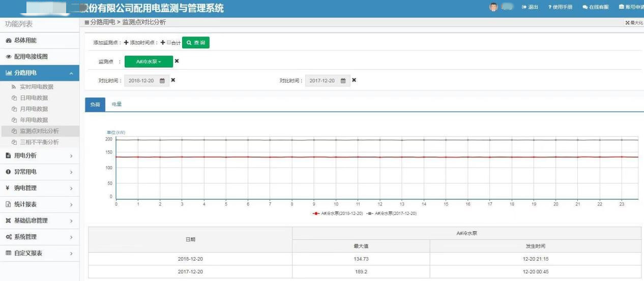This screenshot has width=644, height=281.
Task: Click the 退出 logout link
Action: coord(530,7)
